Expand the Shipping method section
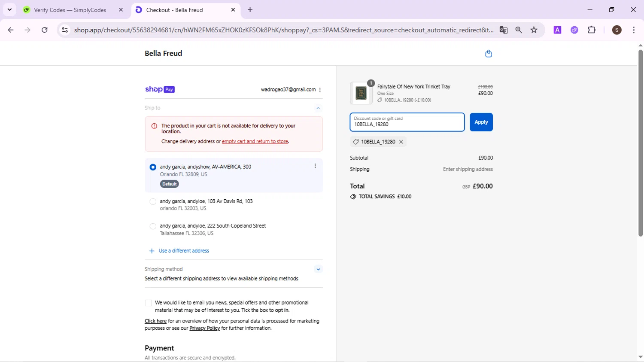The height and width of the screenshot is (362, 644). [318, 270]
